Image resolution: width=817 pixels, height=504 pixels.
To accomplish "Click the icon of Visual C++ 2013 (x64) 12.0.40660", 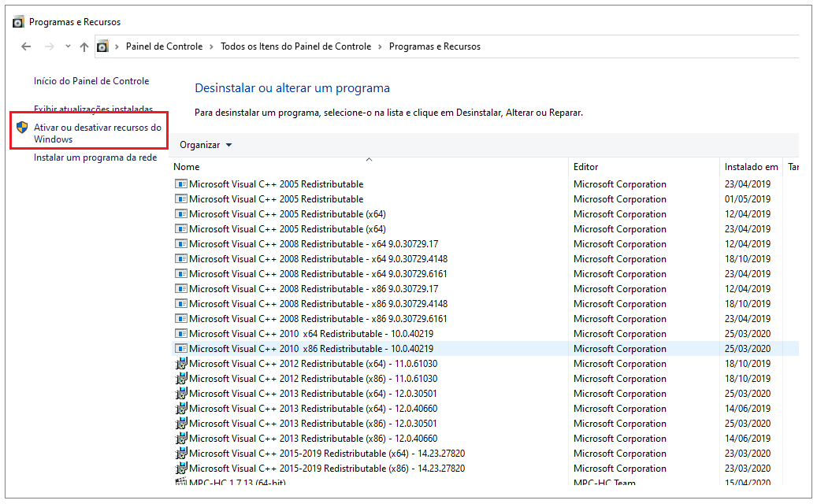I will (x=180, y=409).
